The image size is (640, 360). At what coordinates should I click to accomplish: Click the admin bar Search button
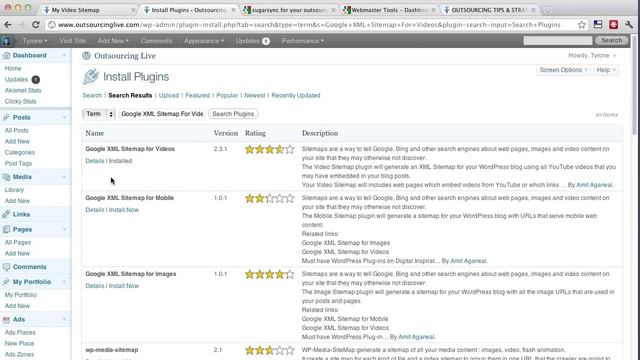(611, 40)
